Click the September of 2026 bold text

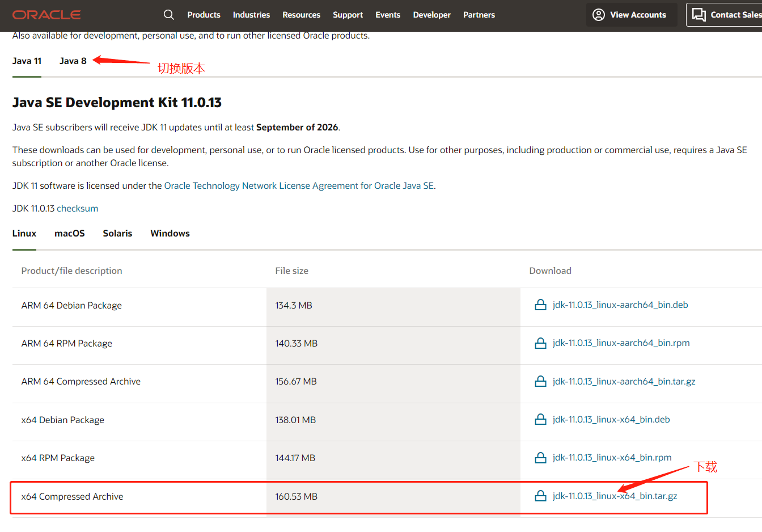point(297,127)
